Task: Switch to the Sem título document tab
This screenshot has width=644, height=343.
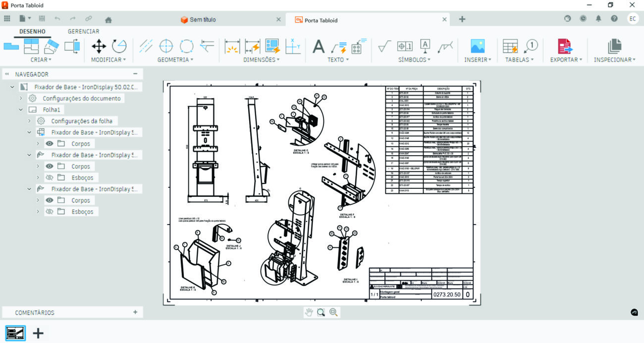Action: (203, 20)
